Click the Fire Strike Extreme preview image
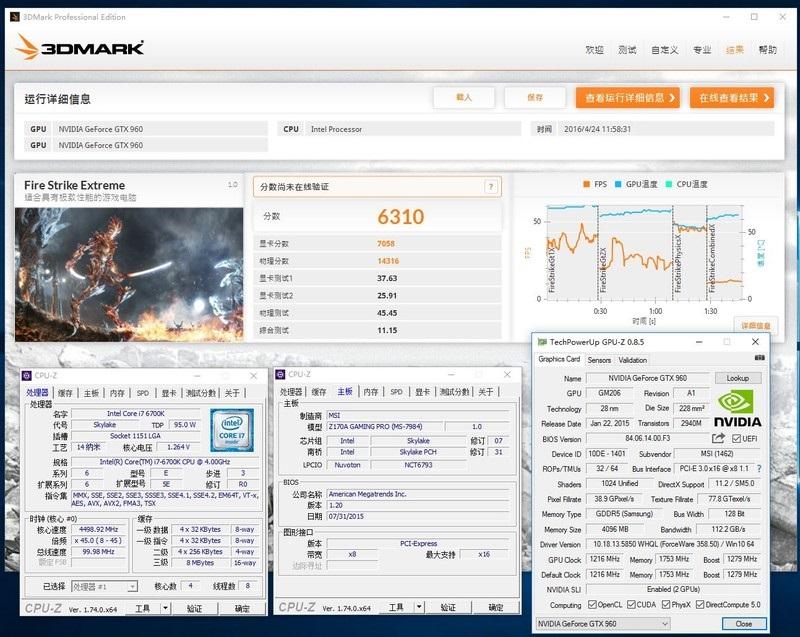The image size is (800, 637). [129, 274]
